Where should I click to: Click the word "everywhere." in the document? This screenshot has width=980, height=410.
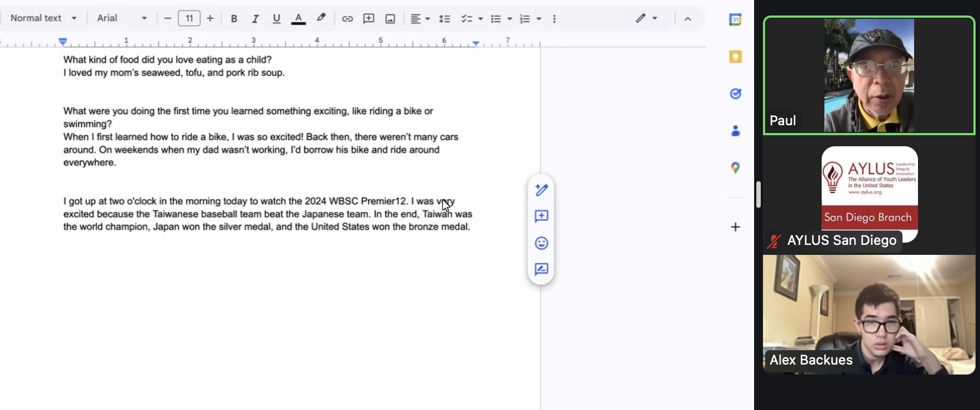click(x=90, y=162)
